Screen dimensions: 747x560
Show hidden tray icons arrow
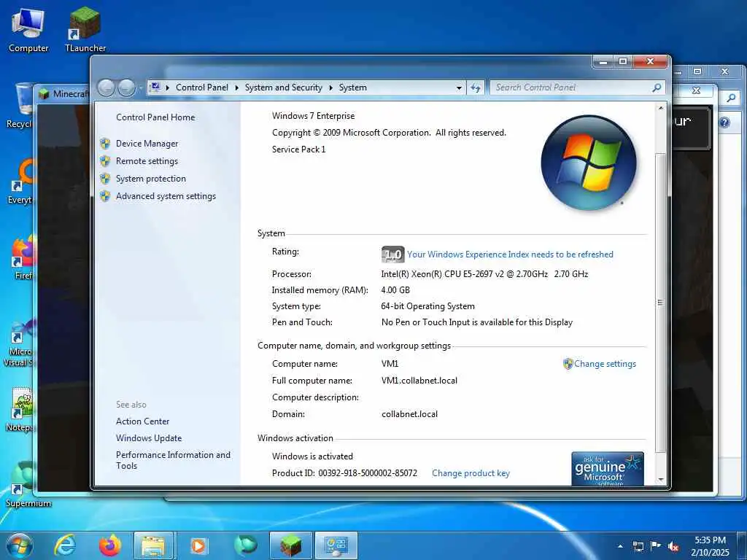(620, 547)
